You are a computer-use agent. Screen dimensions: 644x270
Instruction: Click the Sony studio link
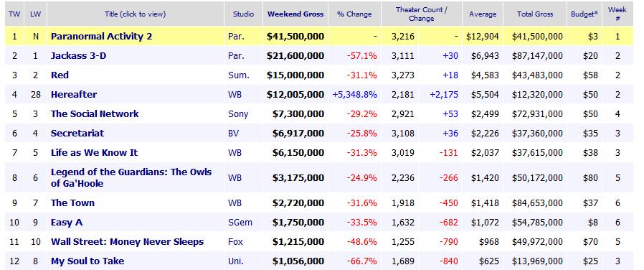[238, 114]
